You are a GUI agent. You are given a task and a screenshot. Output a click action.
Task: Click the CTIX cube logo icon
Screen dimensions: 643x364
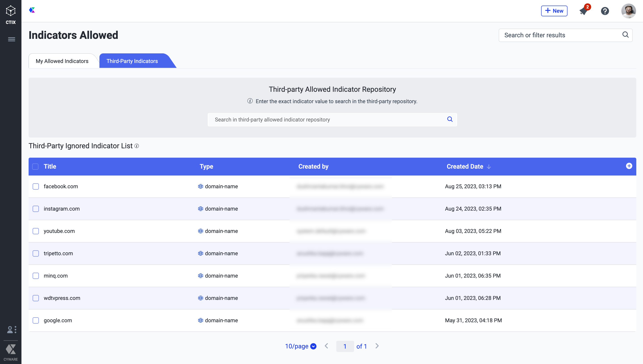(11, 11)
